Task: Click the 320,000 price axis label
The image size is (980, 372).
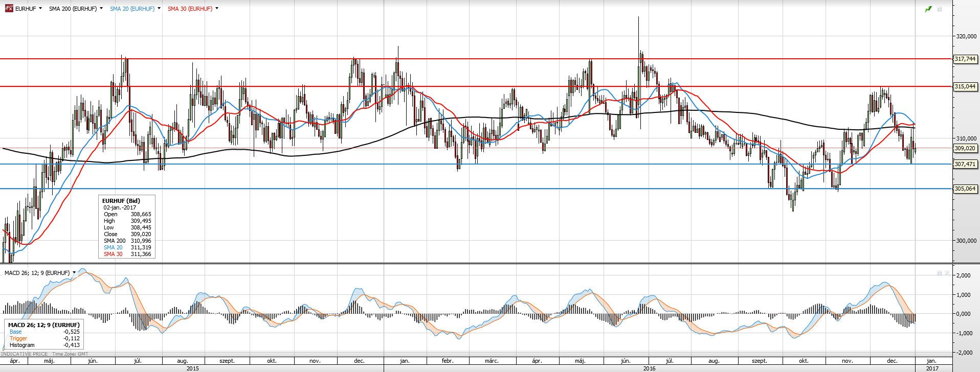Action: tap(966, 36)
